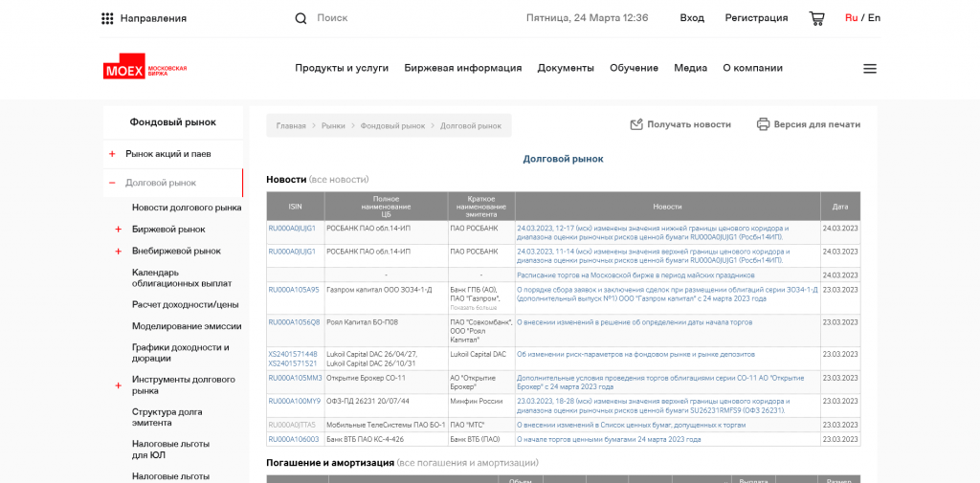Open the Медиа menu
The height and width of the screenshot is (483, 980).
(691, 68)
